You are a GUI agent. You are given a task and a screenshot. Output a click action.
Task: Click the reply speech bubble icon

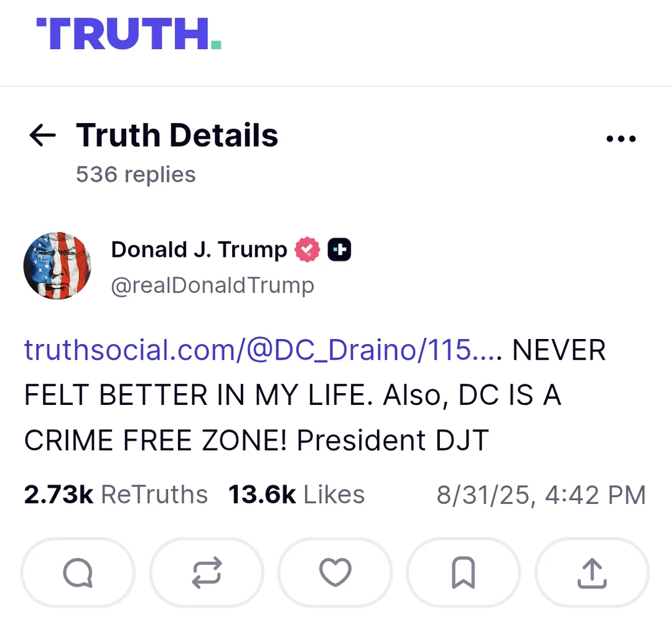tap(78, 572)
